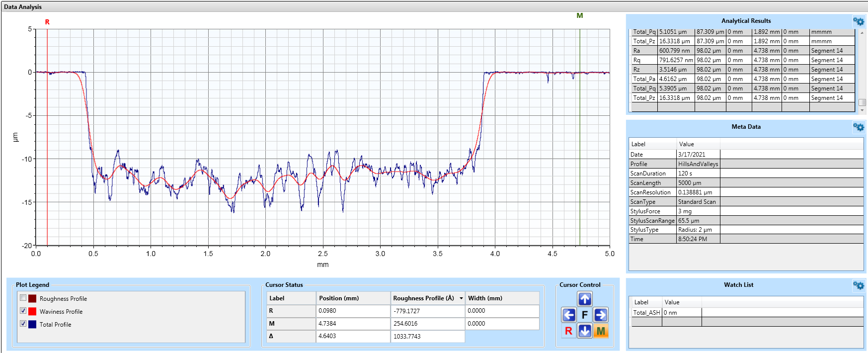This screenshot has width=868, height=353.
Task: Select the red R cursor button
Action: (x=569, y=331)
